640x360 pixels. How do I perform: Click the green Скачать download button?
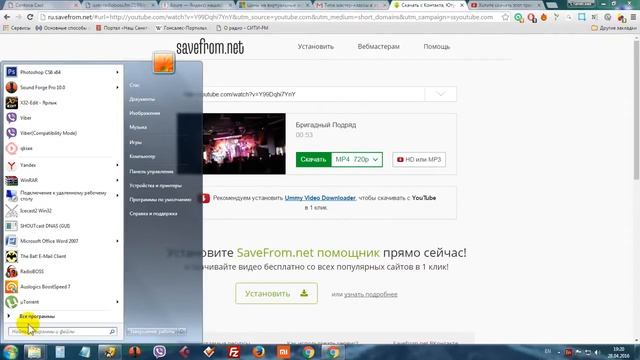click(313, 160)
